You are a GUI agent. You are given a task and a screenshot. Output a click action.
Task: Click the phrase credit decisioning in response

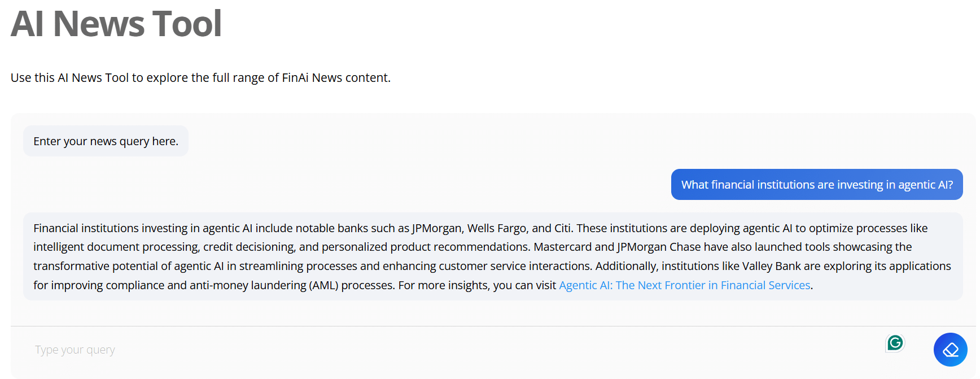[249, 247]
